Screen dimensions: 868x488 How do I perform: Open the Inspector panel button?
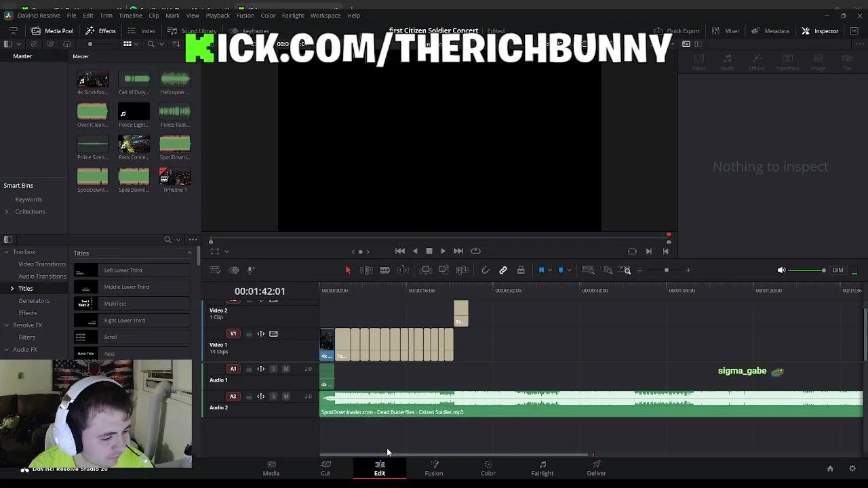(820, 31)
